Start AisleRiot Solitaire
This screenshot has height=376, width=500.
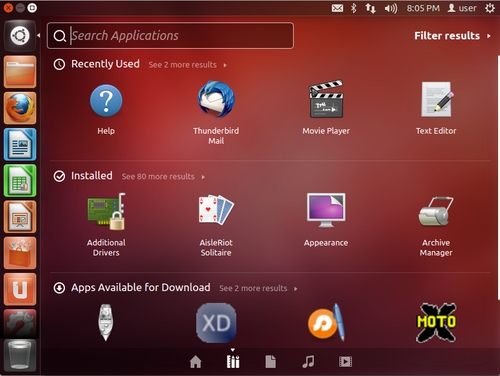click(216, 210)
